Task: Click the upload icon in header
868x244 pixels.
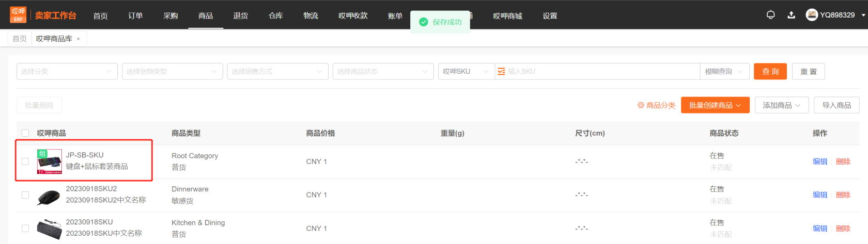Action: point(791,15)
